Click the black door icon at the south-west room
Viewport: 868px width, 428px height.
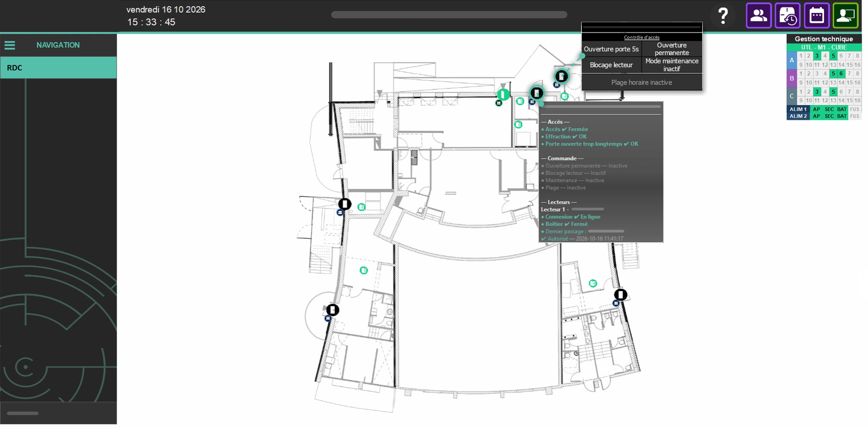coord(332,310)
